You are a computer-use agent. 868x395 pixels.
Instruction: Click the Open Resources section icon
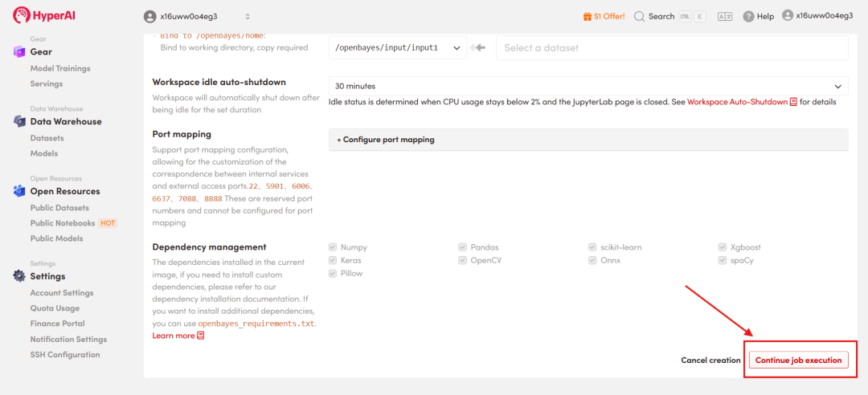(x=19, y=191)
